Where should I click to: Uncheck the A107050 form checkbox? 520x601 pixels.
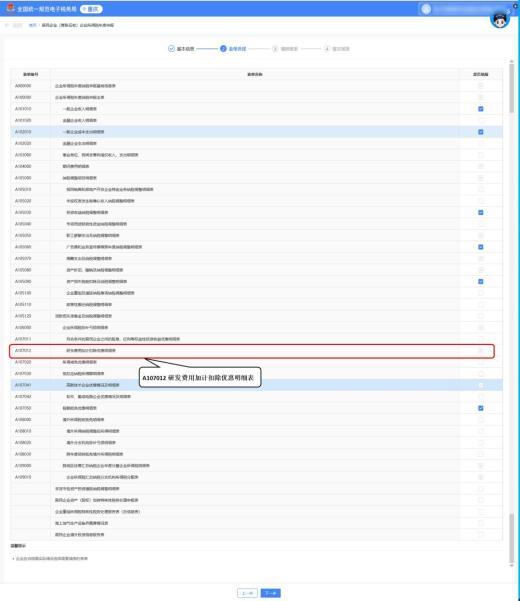pos(481,408)
